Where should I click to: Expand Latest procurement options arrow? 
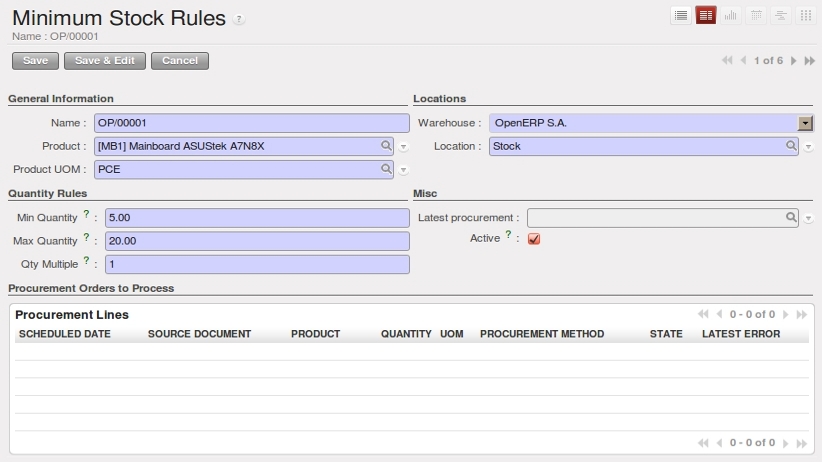[808, 218]
